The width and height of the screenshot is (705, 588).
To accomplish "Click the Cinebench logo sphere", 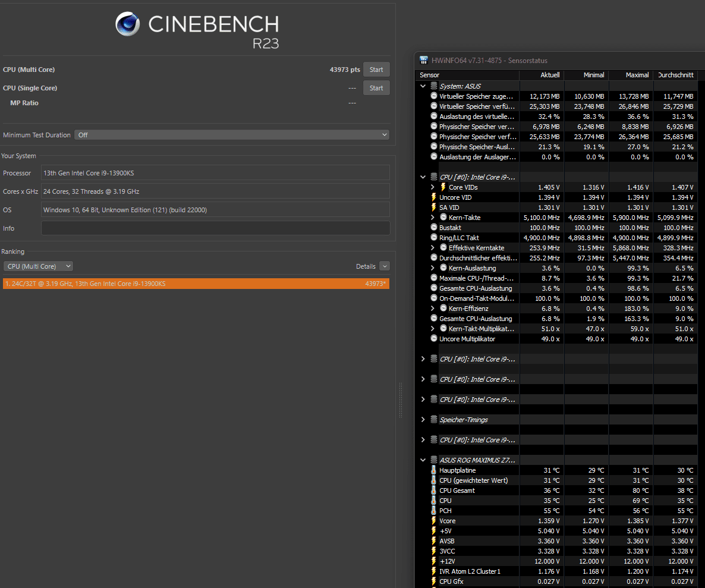I will point(128,24).
